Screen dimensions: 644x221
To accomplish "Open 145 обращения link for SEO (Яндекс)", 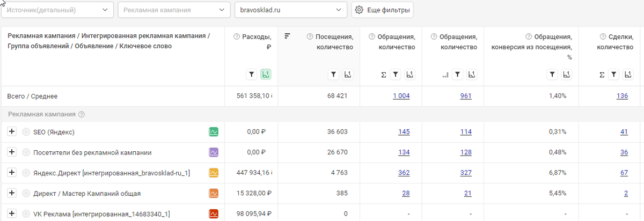I will [x=404, y=132].
